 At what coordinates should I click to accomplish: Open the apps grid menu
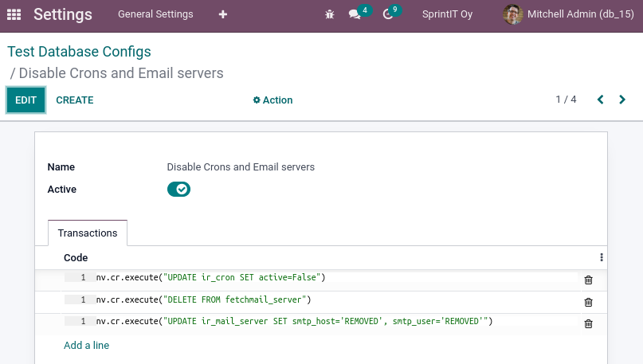(x=14, y=14)
